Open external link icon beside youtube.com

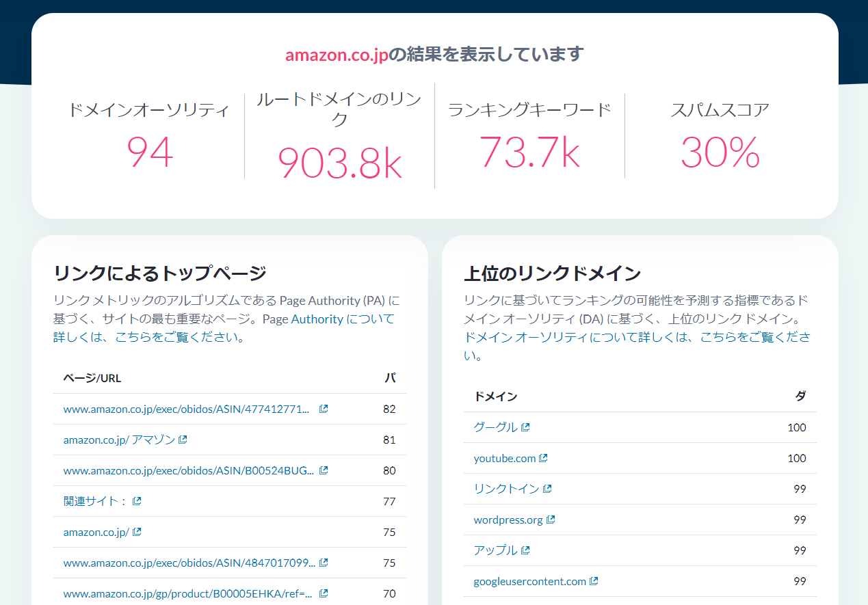click(543, 458)
